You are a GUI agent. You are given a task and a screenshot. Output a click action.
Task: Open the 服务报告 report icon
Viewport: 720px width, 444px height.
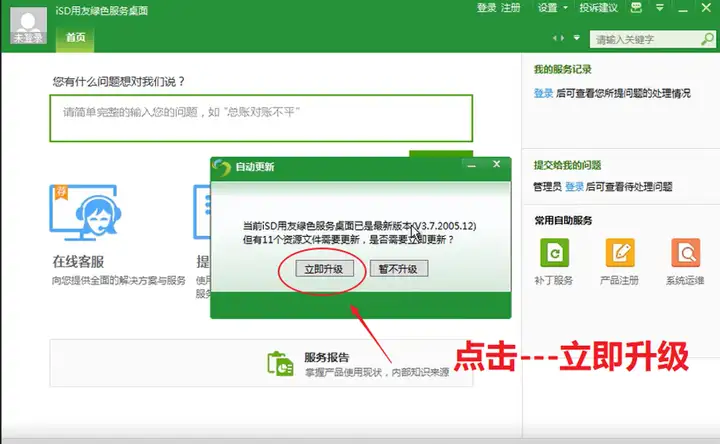pyautogui.click(x=280, y=364)
